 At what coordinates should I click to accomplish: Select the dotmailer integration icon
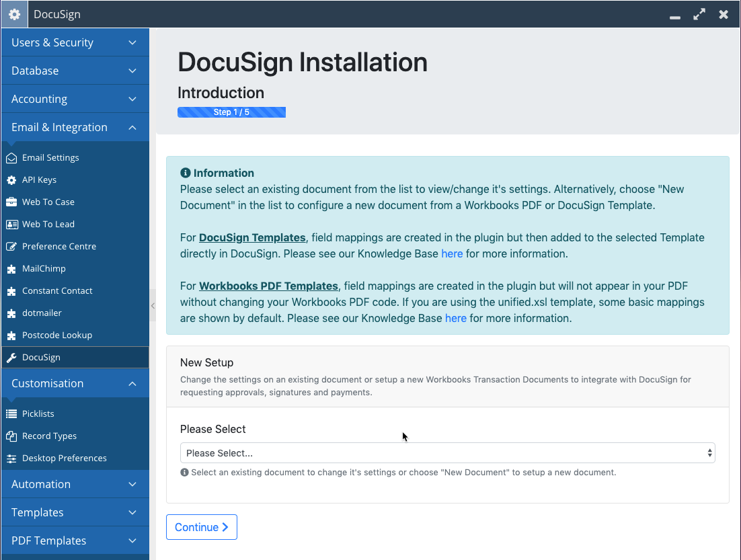click(x=11, y=313)
